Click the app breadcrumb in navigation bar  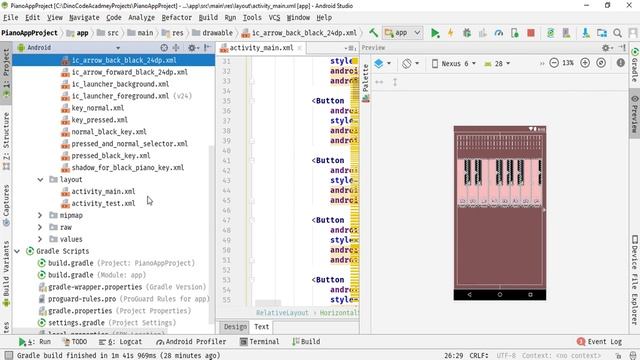(x=78, y=33)
